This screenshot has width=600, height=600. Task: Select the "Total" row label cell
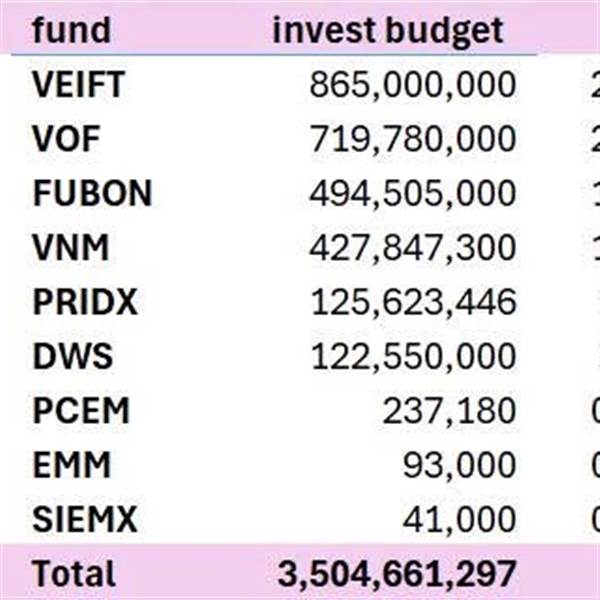[73, 573]
